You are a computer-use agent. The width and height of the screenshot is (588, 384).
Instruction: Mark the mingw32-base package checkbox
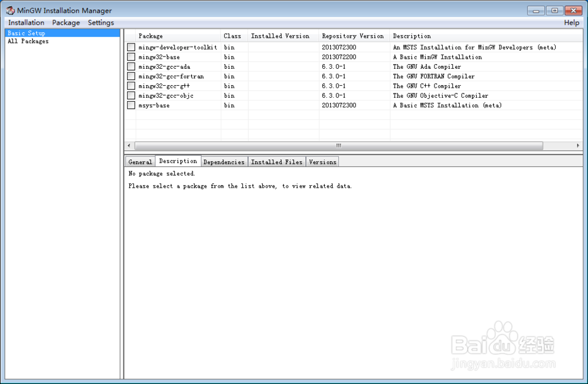coord(131,57)
